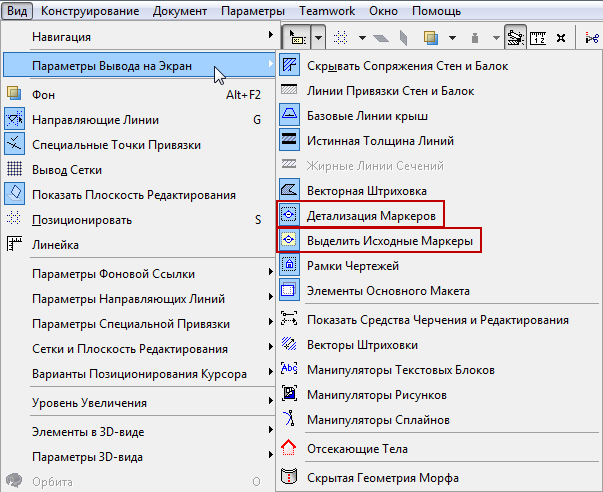The width and height of the screenshot is (603, 492).
Task: Open dropdown next to trace reference icon
Action: point(452,38)
